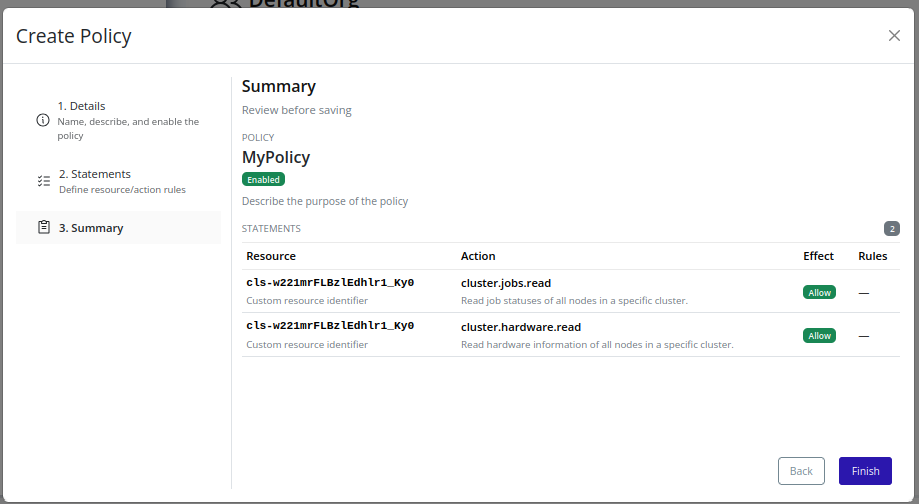The height and width of the screenshot is (504, 919).
Task: Go to step 2. Statements
Action: point(118,181)
